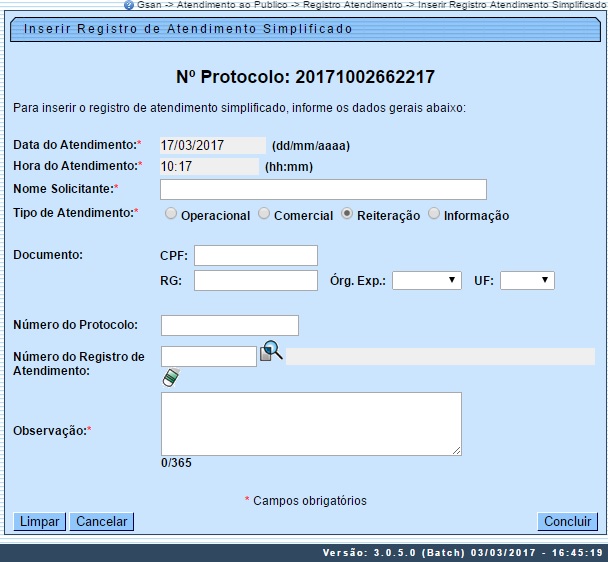The width and height of the screenshot is (608, 562).
Task: Select the Informação radio button
Action: tap(434, 213)
